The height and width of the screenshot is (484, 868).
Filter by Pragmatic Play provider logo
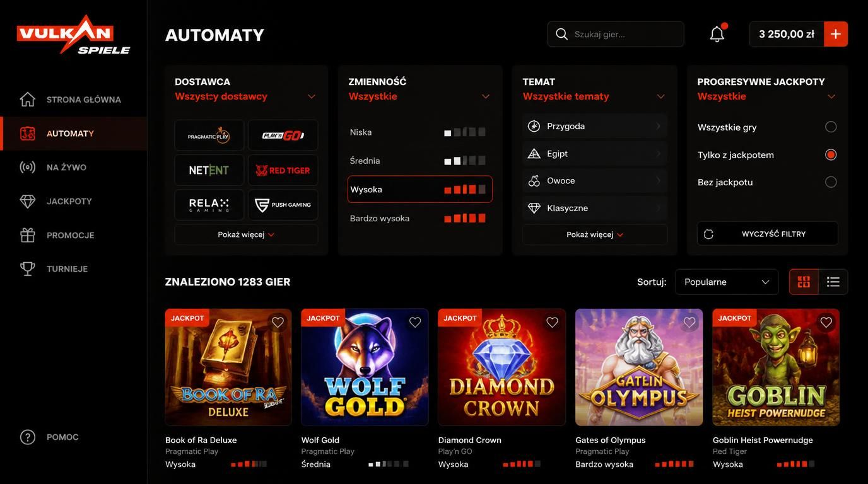click(x=209, y=135)
